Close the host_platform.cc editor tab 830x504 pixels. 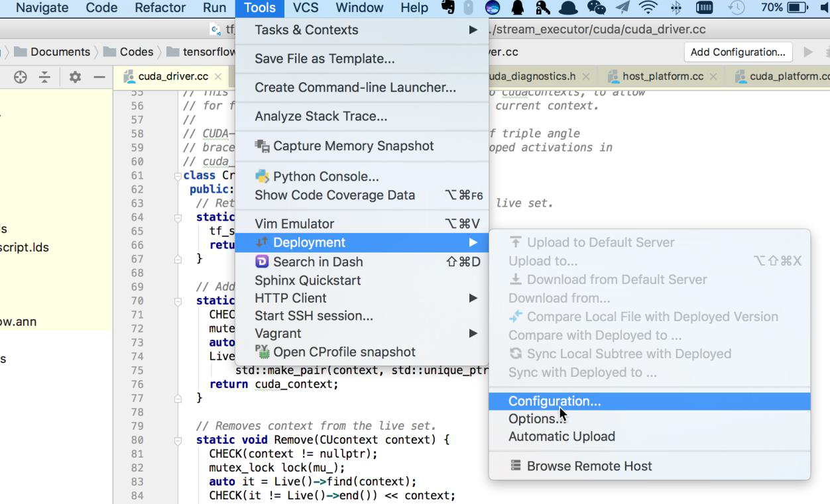(x=713, y=77)
